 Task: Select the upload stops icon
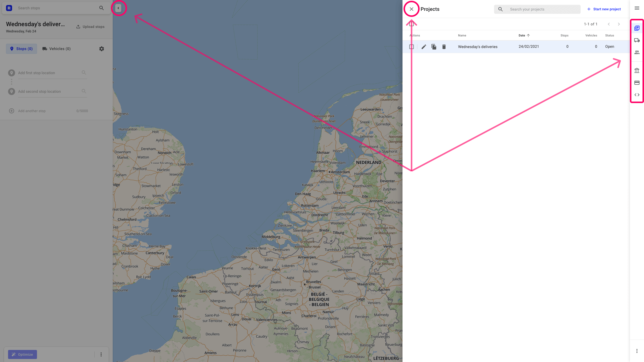[78, 26]
